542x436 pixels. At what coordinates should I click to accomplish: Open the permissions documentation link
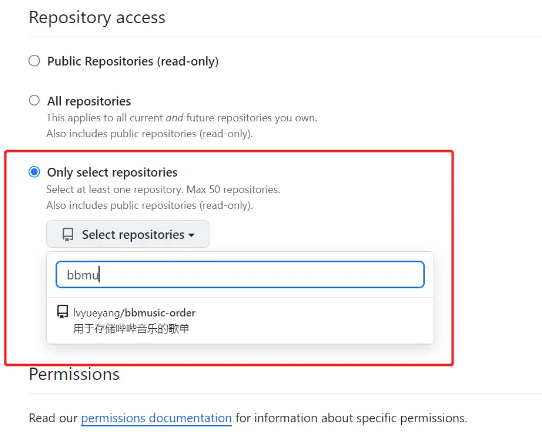point(156,418)
